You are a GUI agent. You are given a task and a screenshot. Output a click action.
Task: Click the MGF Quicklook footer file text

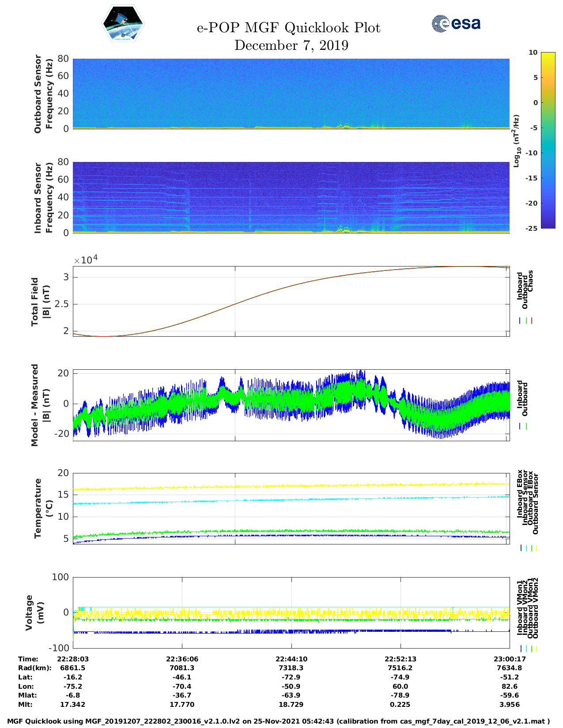tap(278, 722)
